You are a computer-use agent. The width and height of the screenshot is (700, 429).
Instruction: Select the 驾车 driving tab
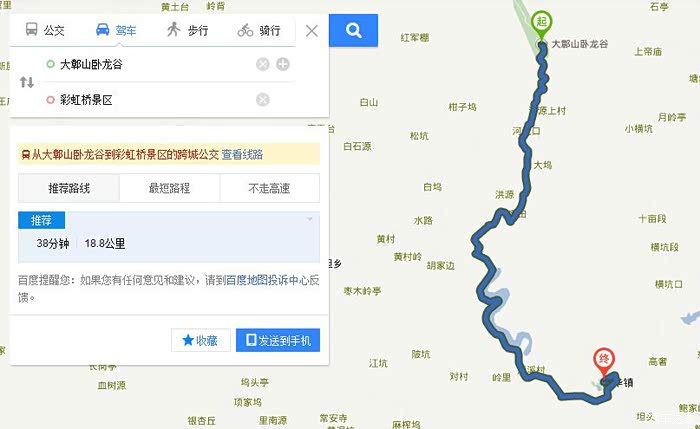[x=116, y=30]
